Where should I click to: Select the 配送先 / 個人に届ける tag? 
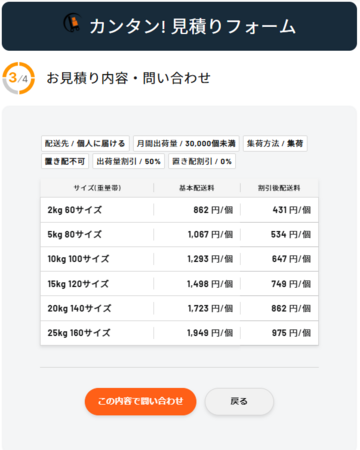pos(85,144)
